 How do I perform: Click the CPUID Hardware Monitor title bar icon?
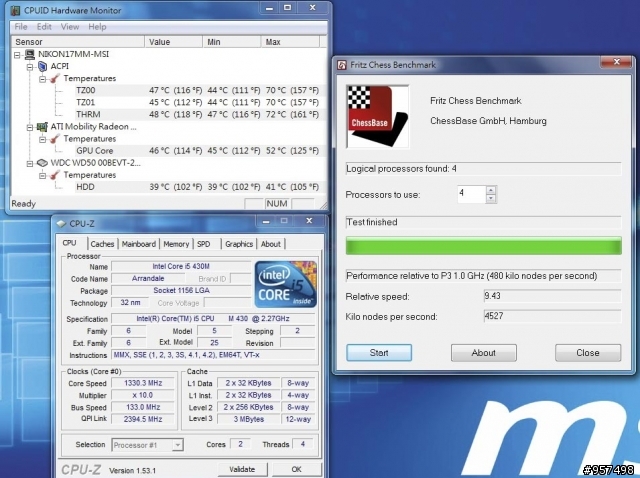[x=15, y=10]
